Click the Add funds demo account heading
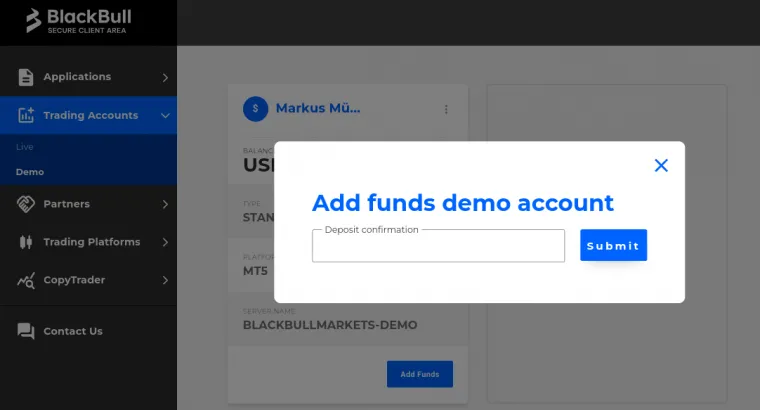 pyautogui.click(x=463, y=203)
